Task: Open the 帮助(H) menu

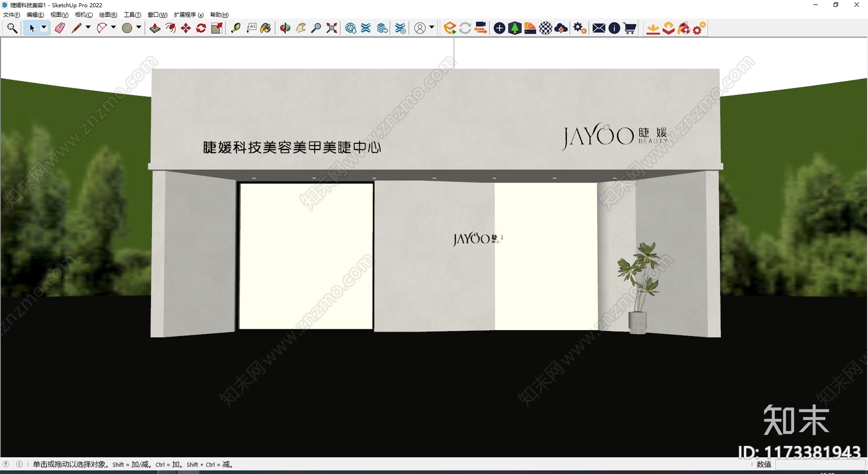Action: [x=219, y=15]
